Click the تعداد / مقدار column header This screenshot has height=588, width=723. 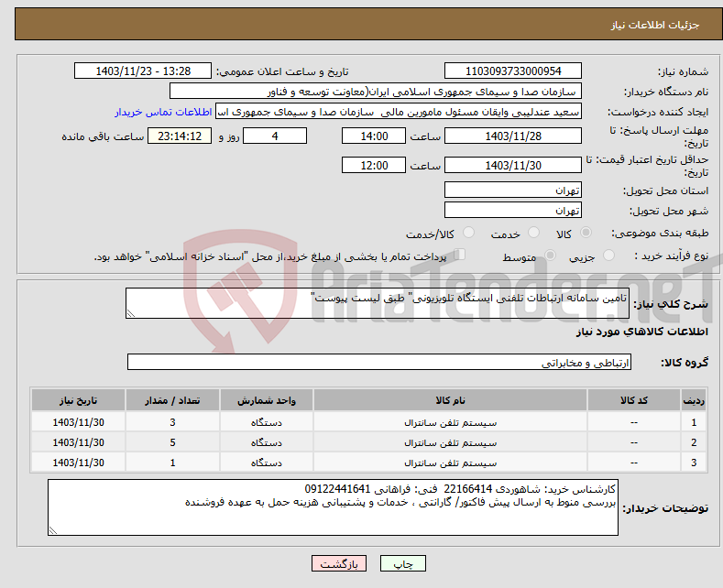click(x=172, y=400)
